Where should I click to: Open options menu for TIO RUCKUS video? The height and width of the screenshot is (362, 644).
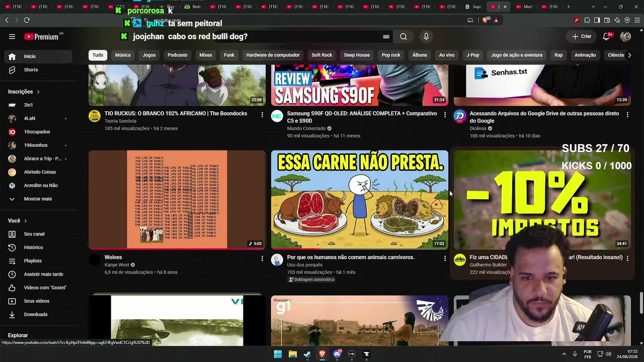coord(262,115)
